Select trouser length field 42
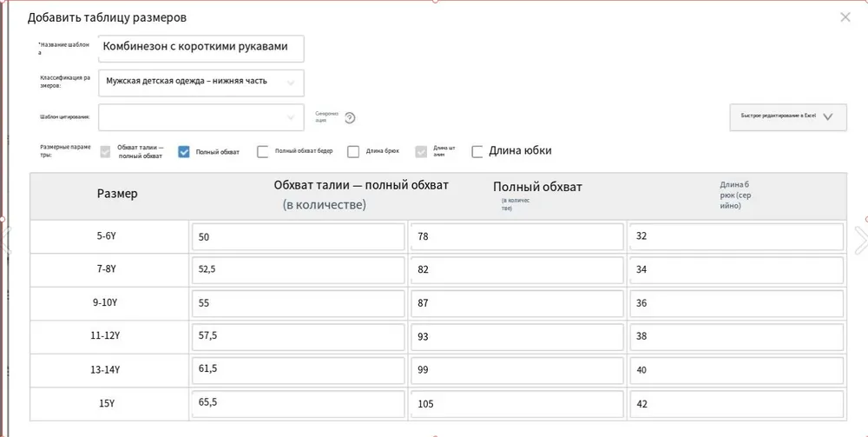This screenshot has height=437, width=868. 737,404
